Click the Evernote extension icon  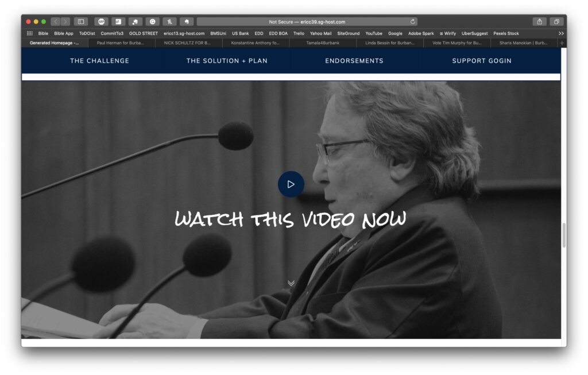point(185,21)
